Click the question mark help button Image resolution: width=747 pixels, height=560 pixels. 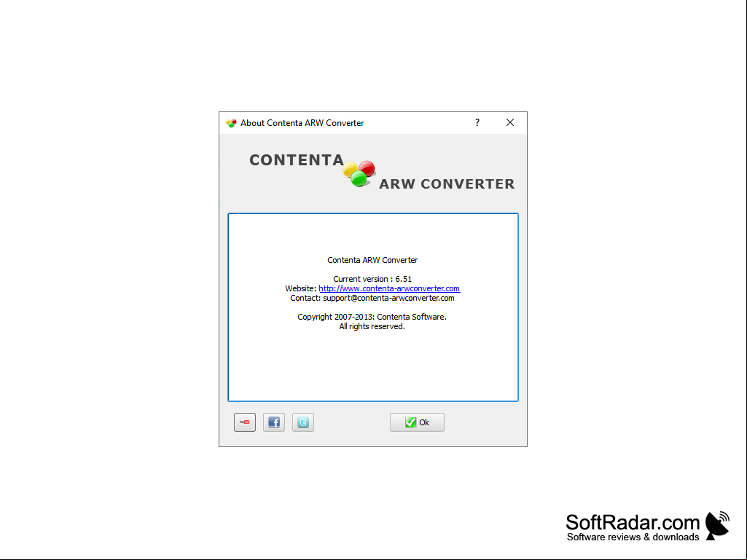point(477,123)
